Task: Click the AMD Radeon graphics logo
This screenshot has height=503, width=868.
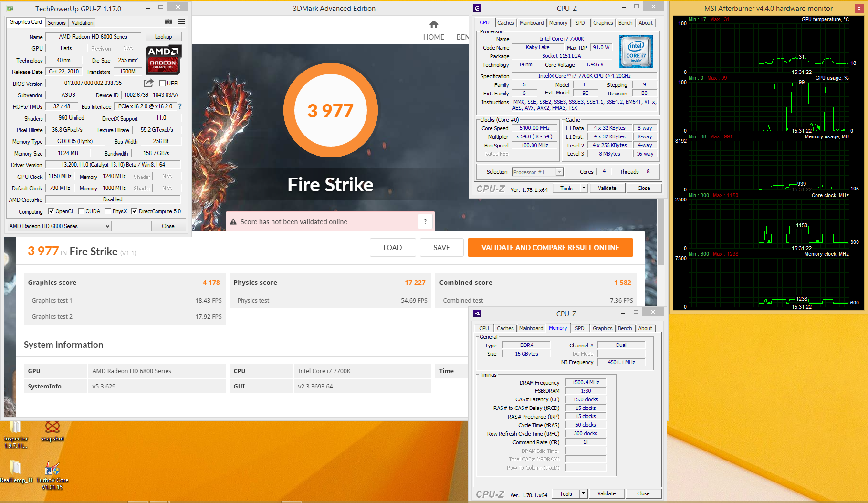Action: [163, 60]
